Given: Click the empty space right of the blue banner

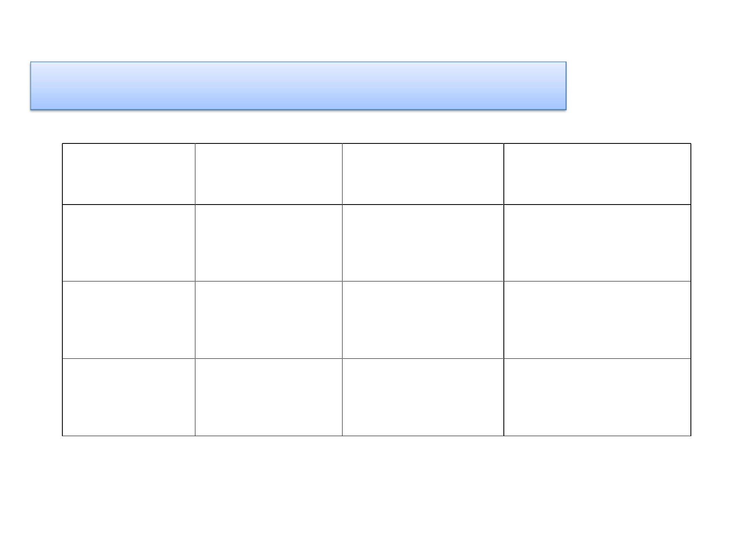Looking at the screenshot, I should 657,86.
